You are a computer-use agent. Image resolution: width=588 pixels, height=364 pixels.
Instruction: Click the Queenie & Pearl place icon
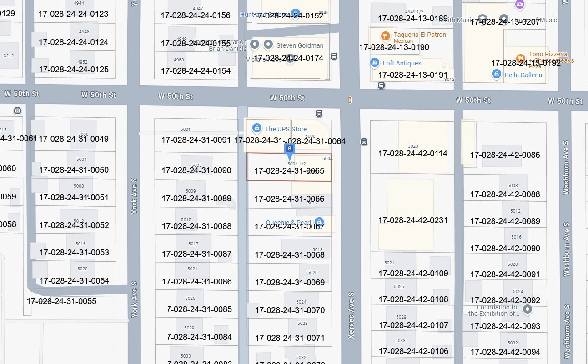pyautogui.click(x=319, y=221)
